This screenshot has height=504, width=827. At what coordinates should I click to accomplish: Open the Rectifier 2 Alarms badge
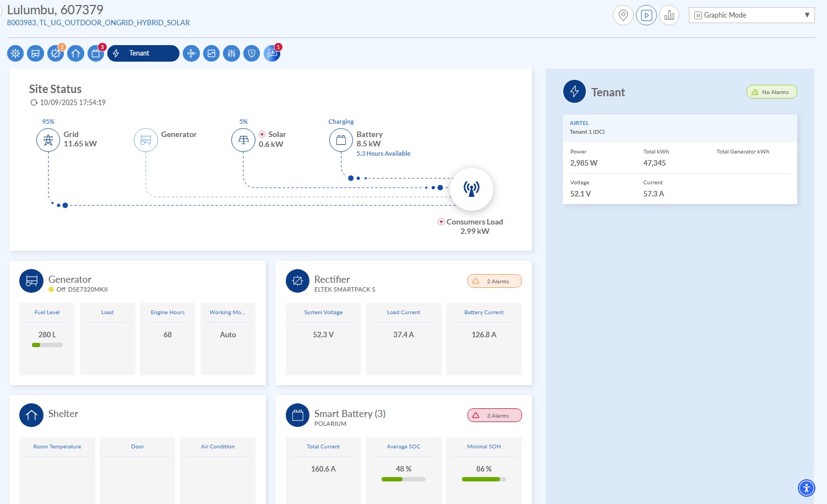(x=494, y=281)
